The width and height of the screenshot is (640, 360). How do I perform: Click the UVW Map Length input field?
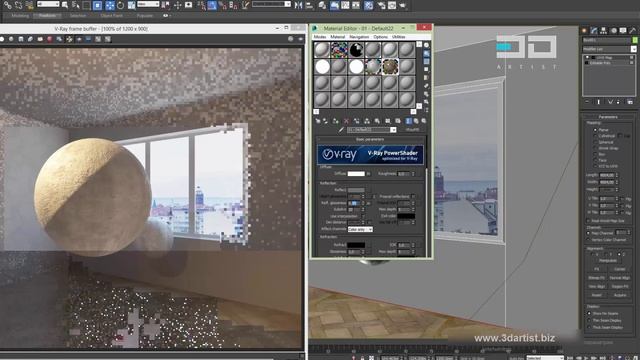coord(607,175)
